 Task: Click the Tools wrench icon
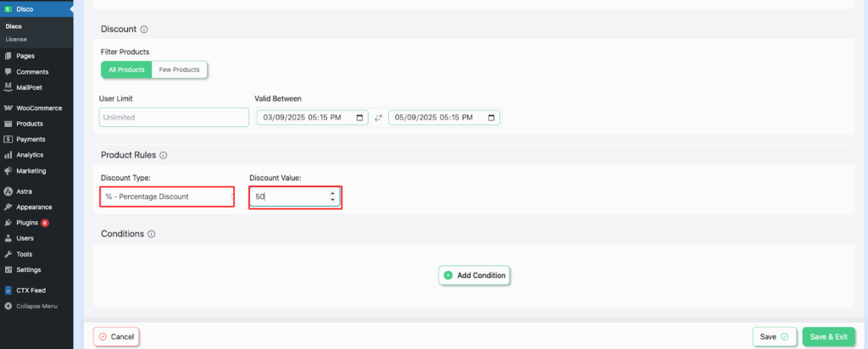point(8,254)
